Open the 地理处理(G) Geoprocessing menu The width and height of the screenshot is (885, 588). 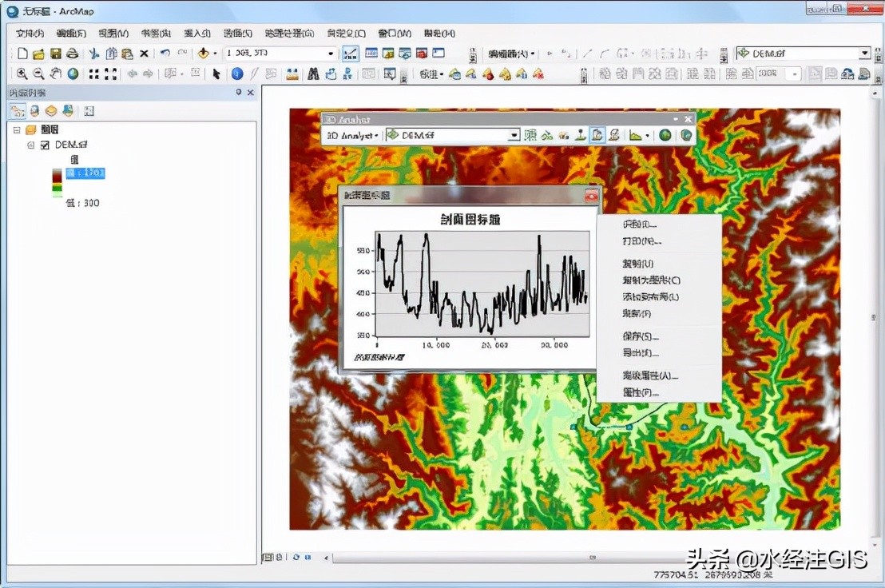289,34
